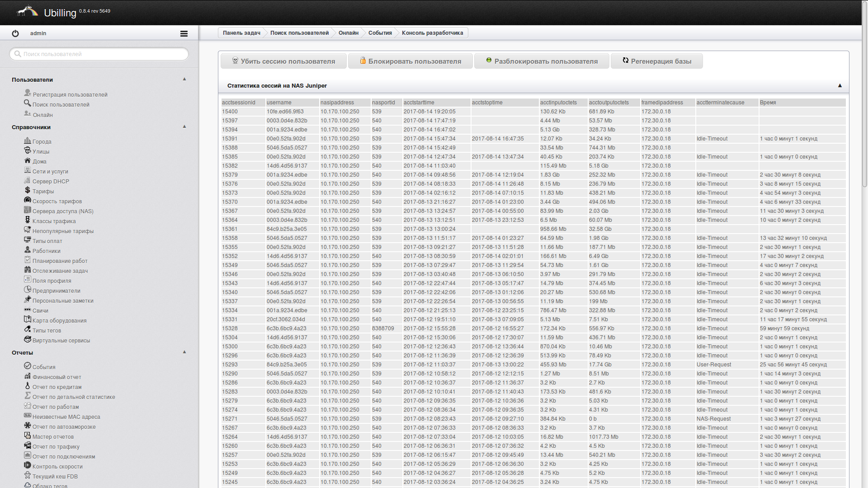Click the power logout icon

(15, 33)
